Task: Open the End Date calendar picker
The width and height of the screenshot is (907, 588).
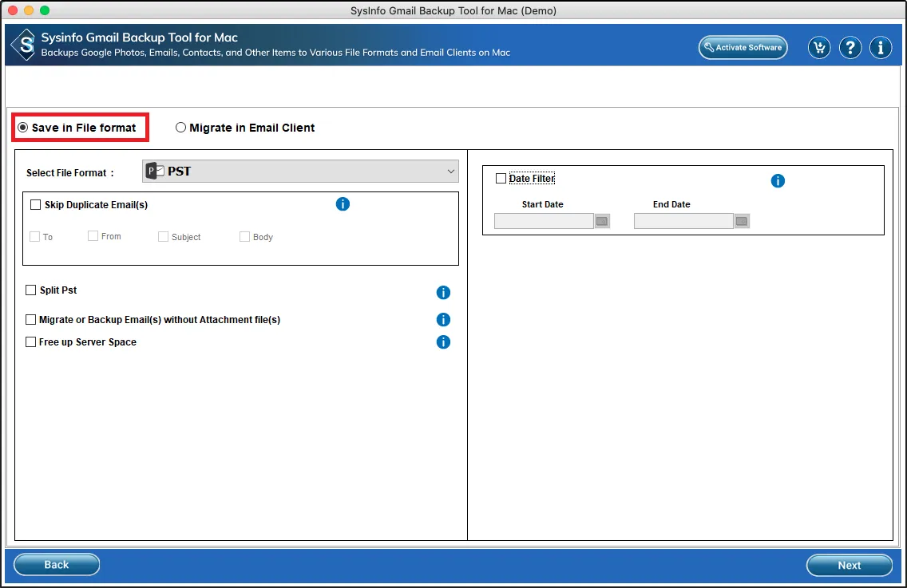Action: (742, 221)
